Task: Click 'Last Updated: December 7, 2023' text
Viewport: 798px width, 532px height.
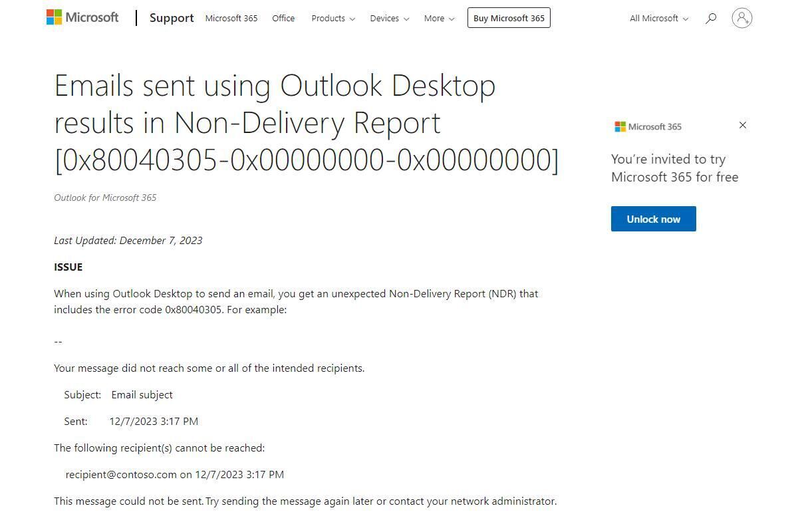Action: [128, 240]
